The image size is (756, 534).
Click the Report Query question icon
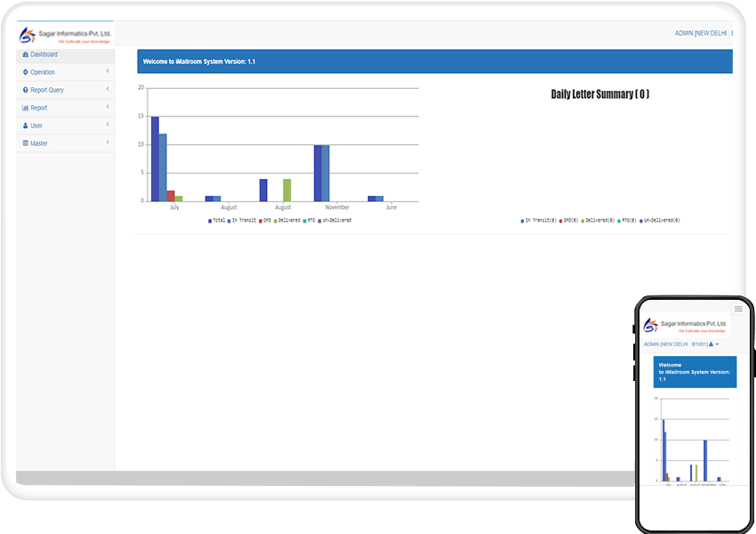coord(26,90)
